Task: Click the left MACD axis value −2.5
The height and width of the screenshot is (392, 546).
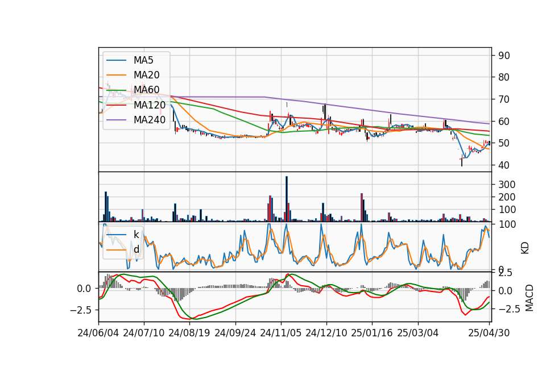Action: tap(81, 310)
